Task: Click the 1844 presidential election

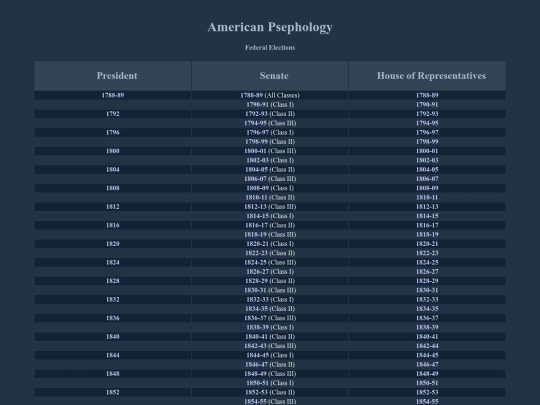Action: (x=113, y=356)
